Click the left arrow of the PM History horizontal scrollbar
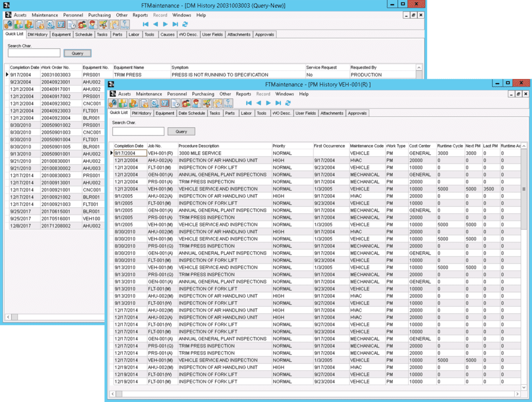 coord(113,394)
